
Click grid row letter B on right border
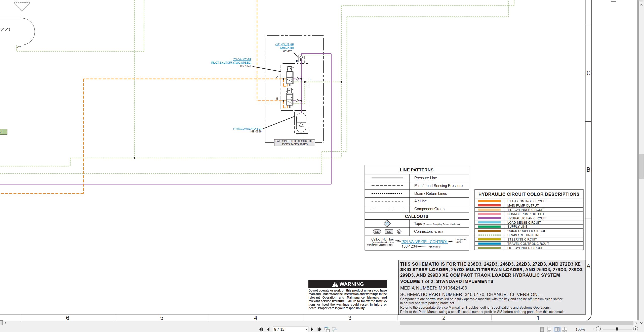(x=588, y=170)
